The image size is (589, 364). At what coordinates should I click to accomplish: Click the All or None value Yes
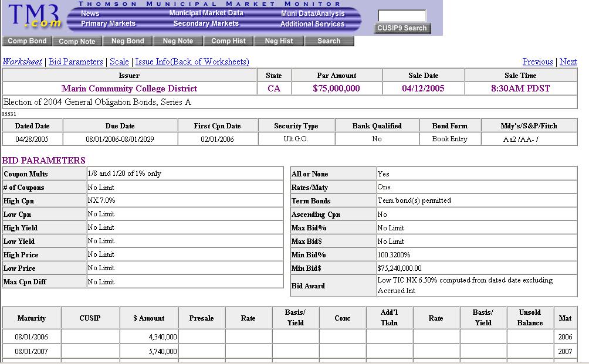pos(383,174)
